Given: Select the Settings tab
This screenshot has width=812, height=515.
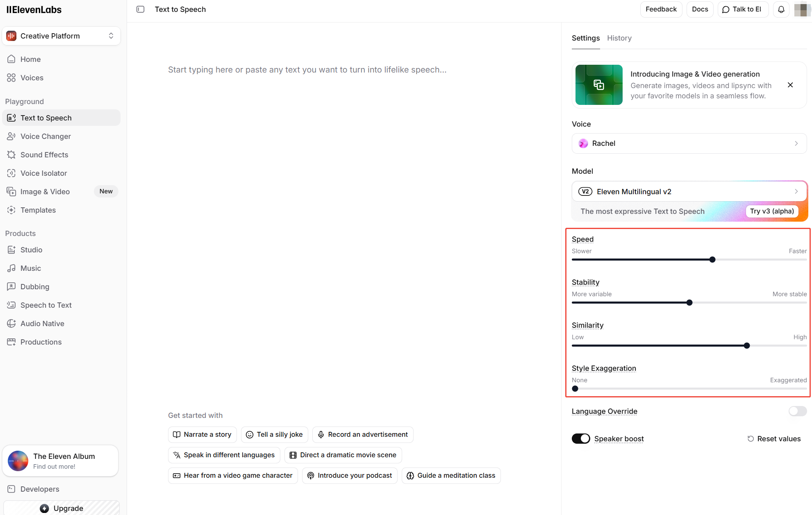Looking at the screenshot, I should 585,38.
